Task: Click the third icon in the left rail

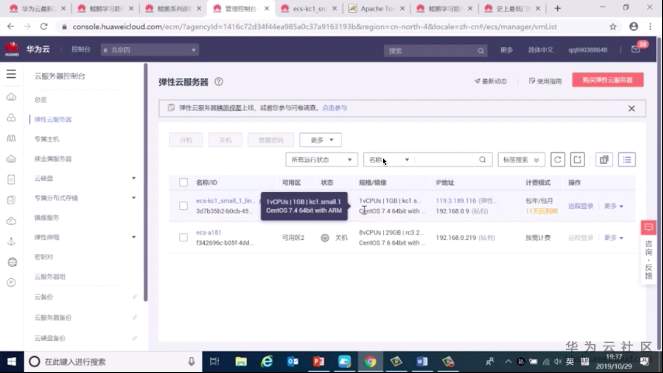Action: click(11, 138)
